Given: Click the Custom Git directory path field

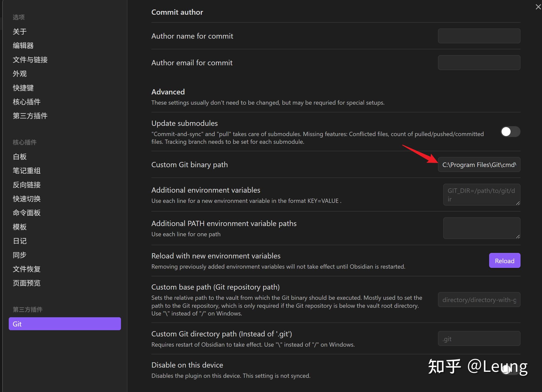Looking at the screenshot, I should [x=479, y=339].
